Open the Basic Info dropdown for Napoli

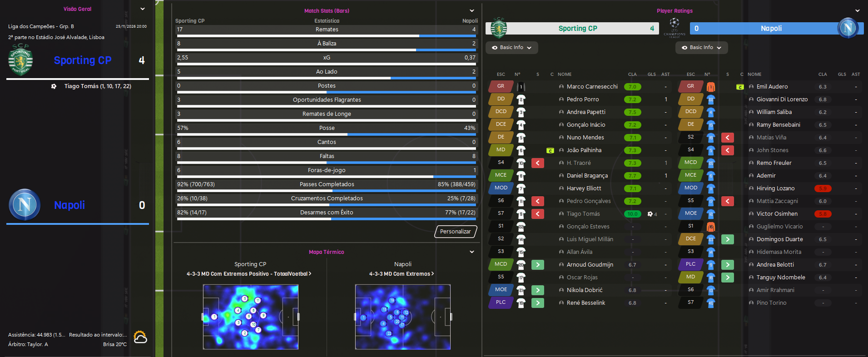702,48
